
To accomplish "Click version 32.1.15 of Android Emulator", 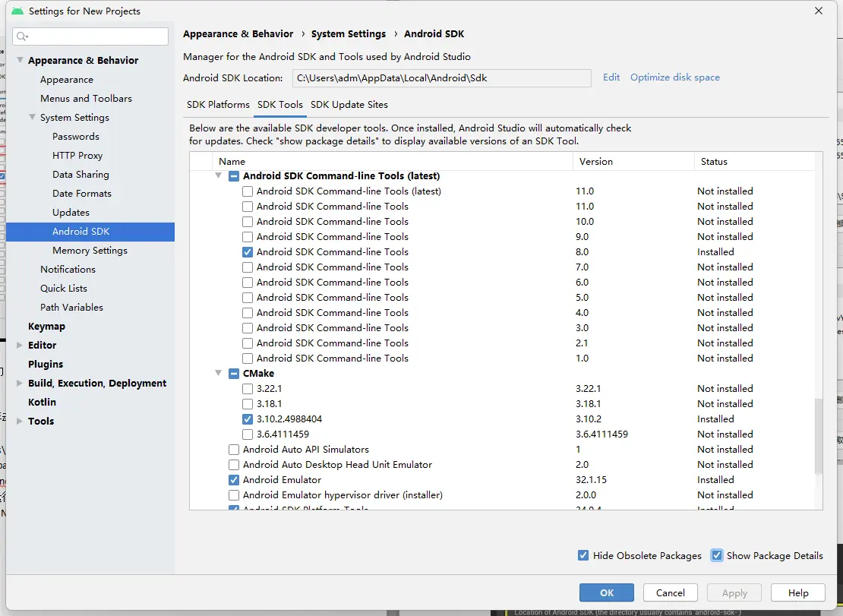I will click(591, 479).
